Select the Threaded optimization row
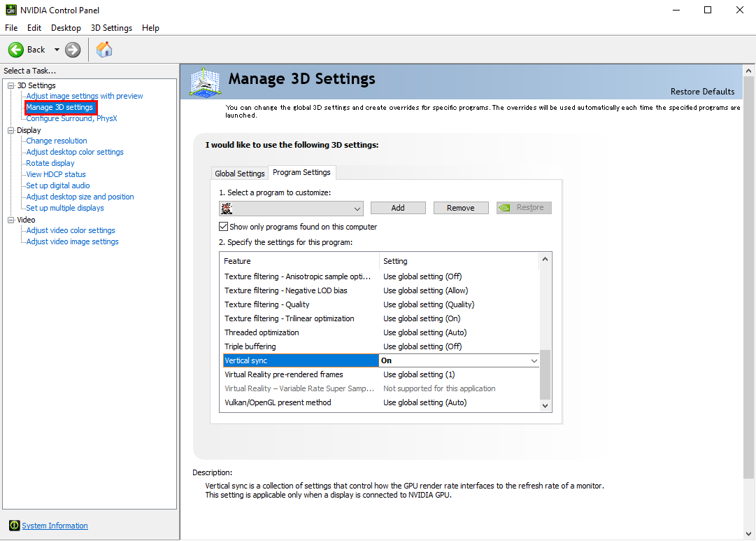This screenshot has width=756, height=541. click(x=380, y=332)
